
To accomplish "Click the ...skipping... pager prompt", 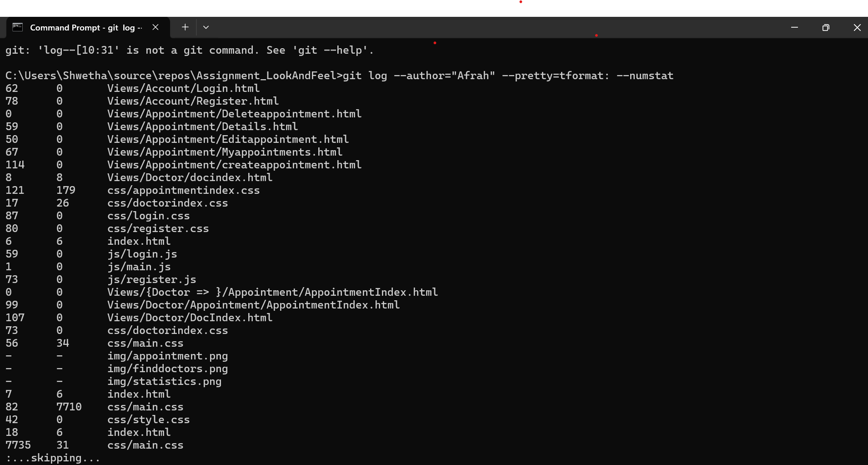I will [53, 458].
